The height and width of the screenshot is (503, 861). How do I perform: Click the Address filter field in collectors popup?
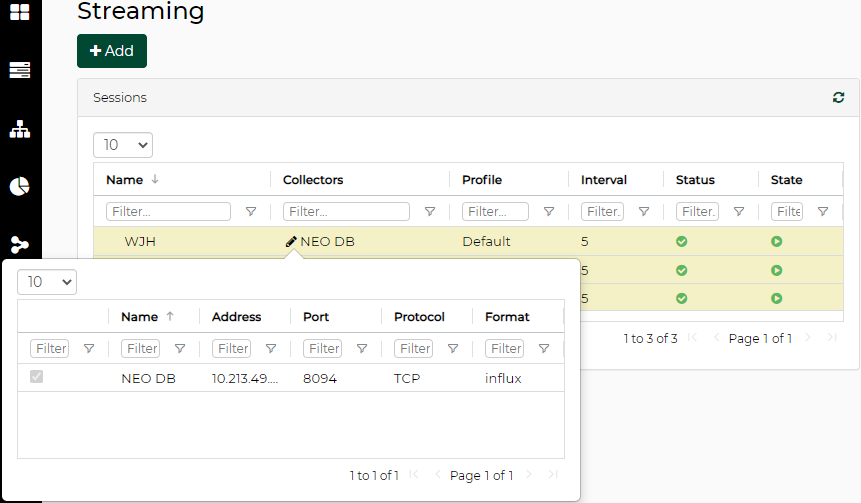pos(233,349)
